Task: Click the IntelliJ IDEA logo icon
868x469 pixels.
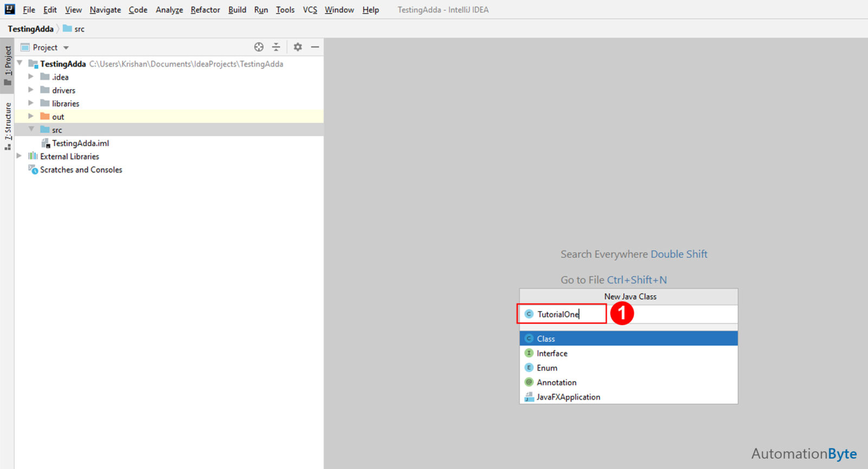Action: pyautogui.click(x=10, y=9)
